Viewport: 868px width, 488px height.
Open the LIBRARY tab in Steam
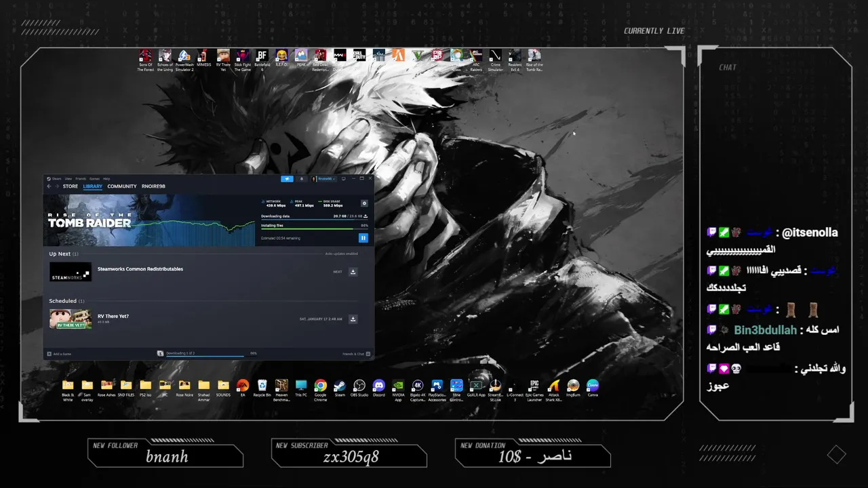[93, 186]
